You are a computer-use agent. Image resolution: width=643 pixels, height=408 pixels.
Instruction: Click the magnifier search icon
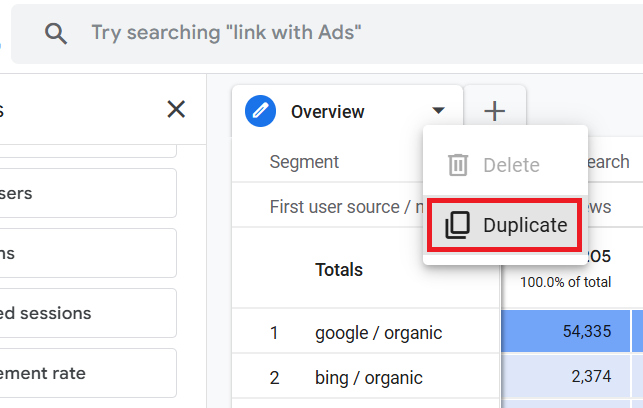tap(56, 33)
